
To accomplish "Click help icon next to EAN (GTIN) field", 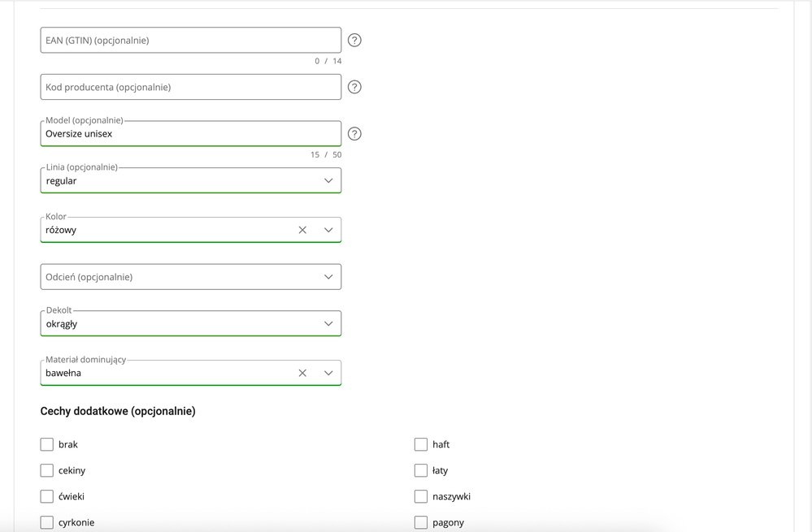I will (x=354, y=40).
